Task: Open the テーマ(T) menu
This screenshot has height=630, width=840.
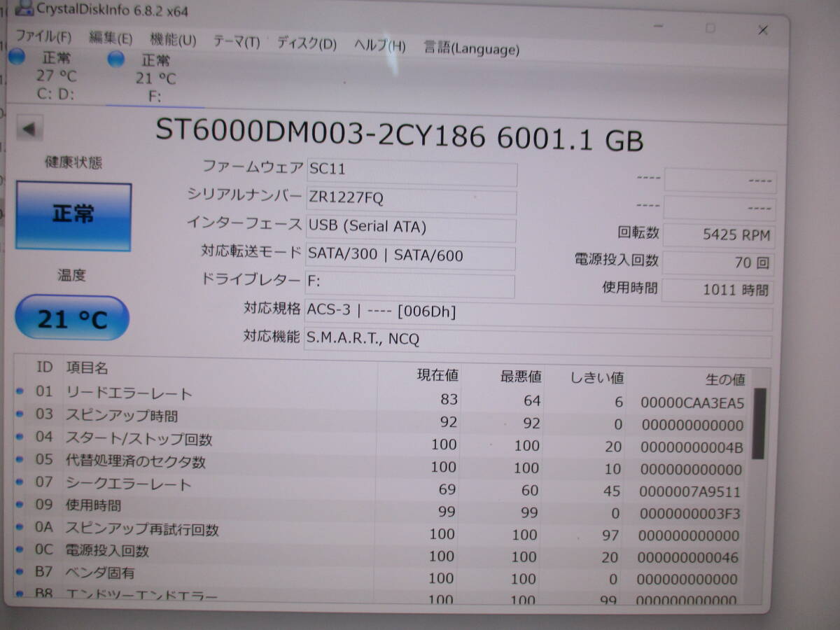Action: (x=236, y=42)
